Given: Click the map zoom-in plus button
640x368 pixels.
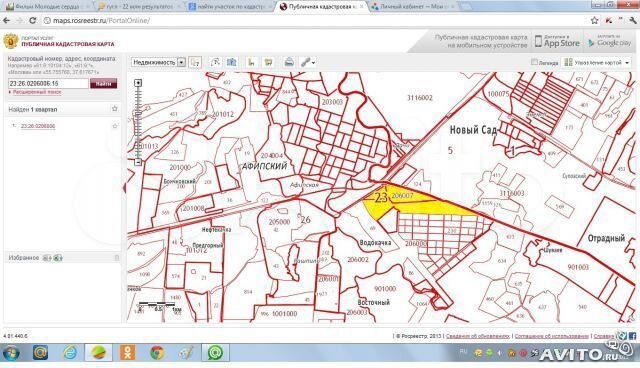Looking at the screenshot, I should 138,83.
